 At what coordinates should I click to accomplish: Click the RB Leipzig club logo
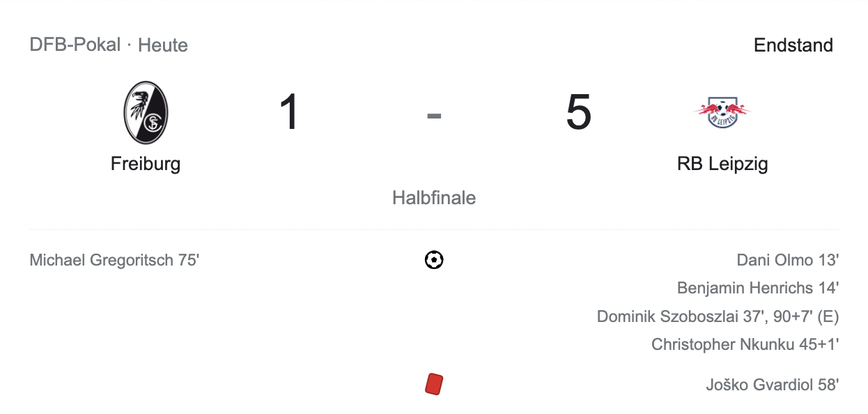[x=722, y=112]
